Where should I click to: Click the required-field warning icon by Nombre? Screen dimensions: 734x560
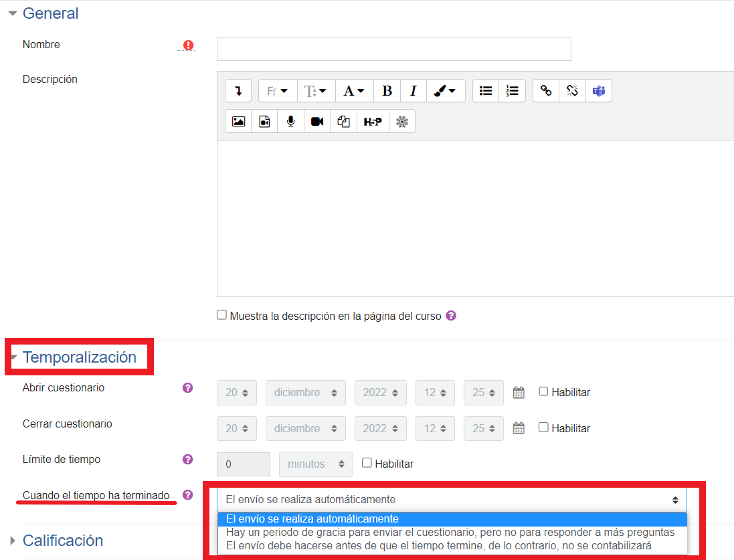point(188,45)
